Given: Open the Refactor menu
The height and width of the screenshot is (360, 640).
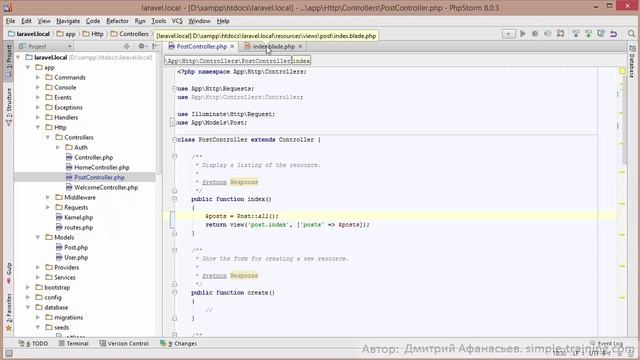Looking at the screenshot, I should tap(117, 21).
